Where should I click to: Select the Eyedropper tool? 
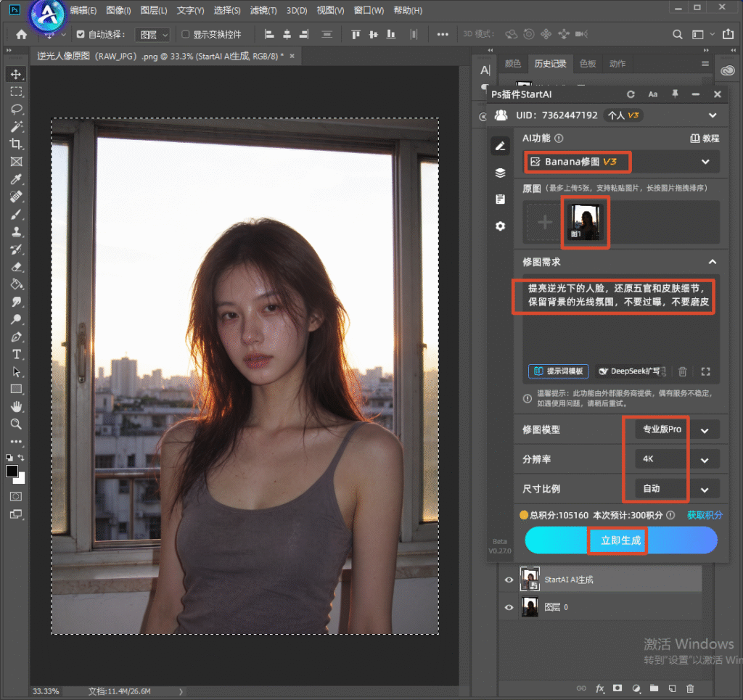click(x=16, y=179)
